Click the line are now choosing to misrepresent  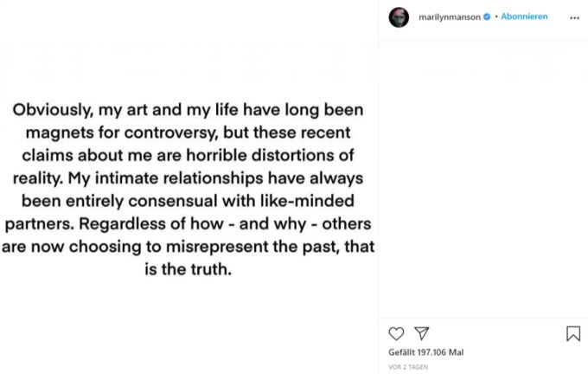(x=188, y=247)
